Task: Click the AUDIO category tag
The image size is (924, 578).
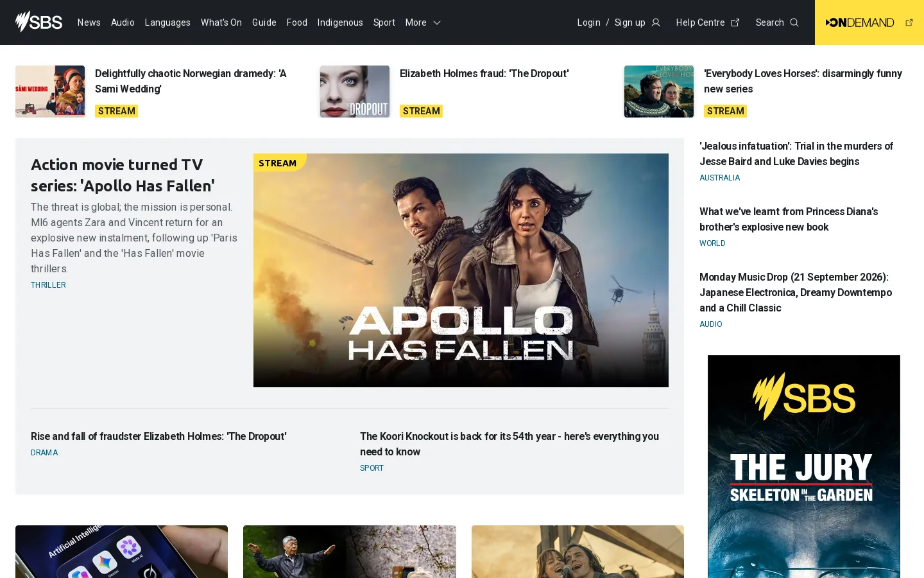Action: (x=710, y=324)
